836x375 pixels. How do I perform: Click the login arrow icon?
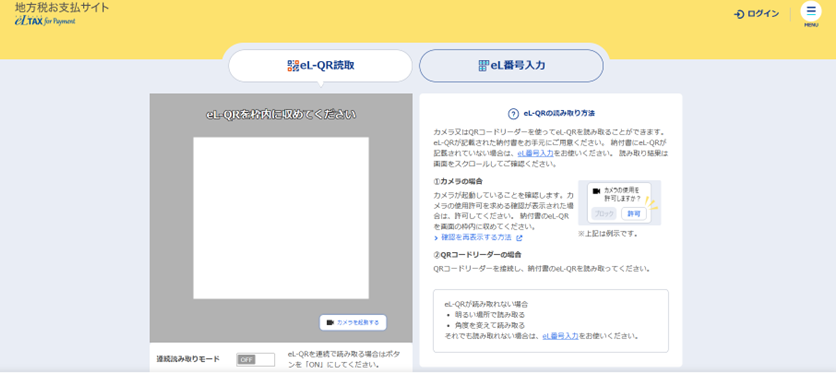[x=739, y=14]
